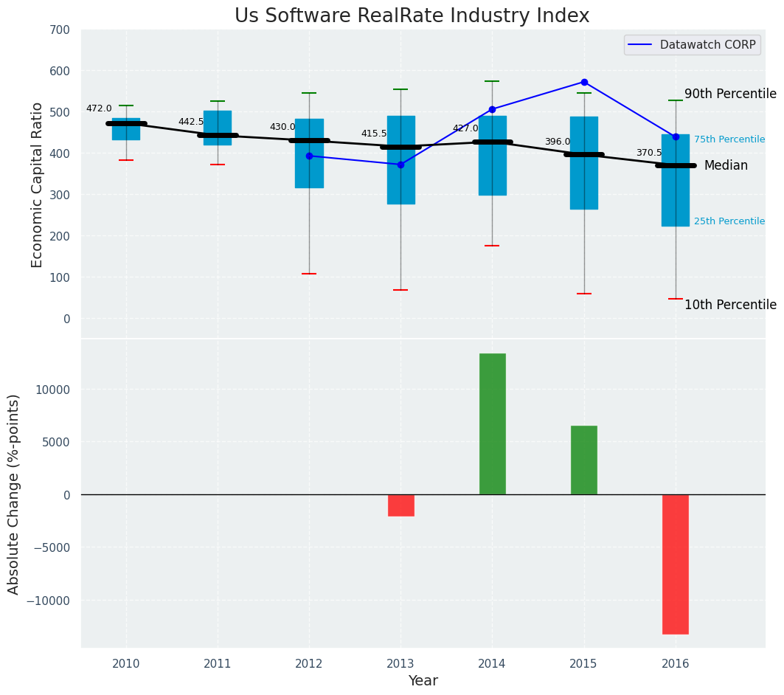This screenshot has height=695, width=784.
Task: Select the Economic Capital Ratio axis label
Action: coord(37,184)
